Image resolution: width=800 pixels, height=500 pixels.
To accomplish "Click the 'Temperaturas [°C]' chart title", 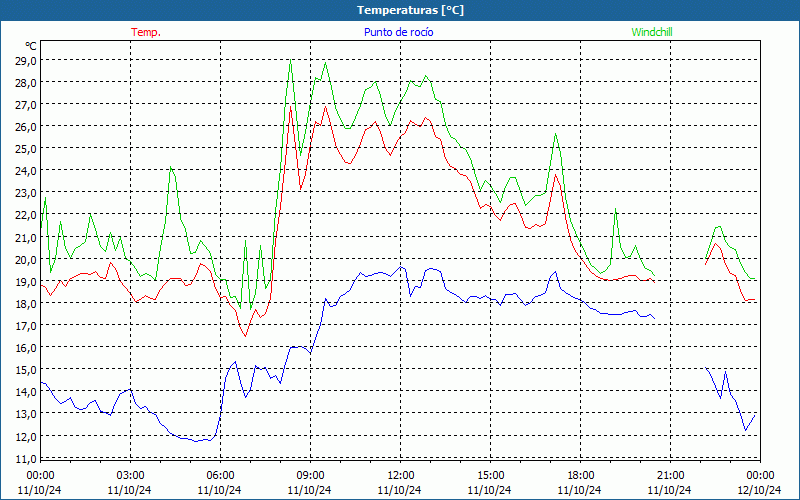I will [x=410, y=10].
